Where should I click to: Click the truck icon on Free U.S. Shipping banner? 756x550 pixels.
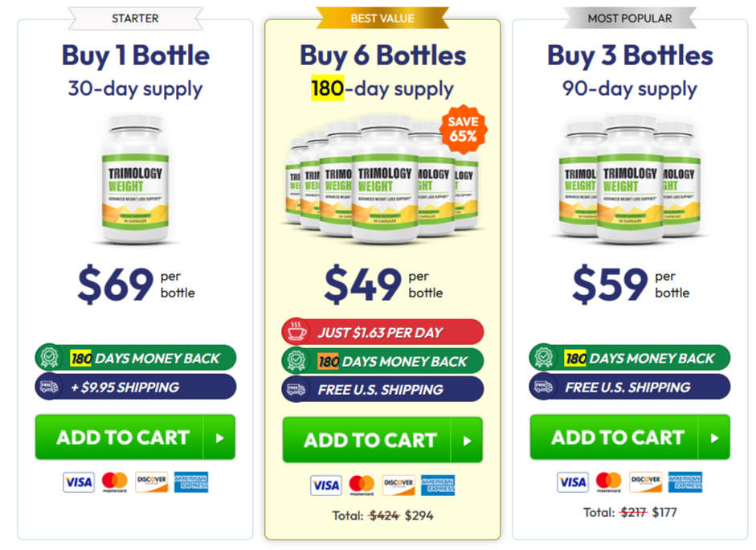pos(296,388)
